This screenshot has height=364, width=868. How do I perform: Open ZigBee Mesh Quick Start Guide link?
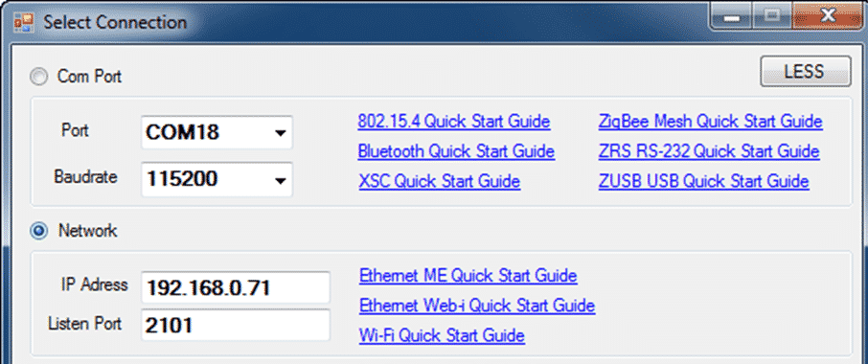click(x=710, y=121)
